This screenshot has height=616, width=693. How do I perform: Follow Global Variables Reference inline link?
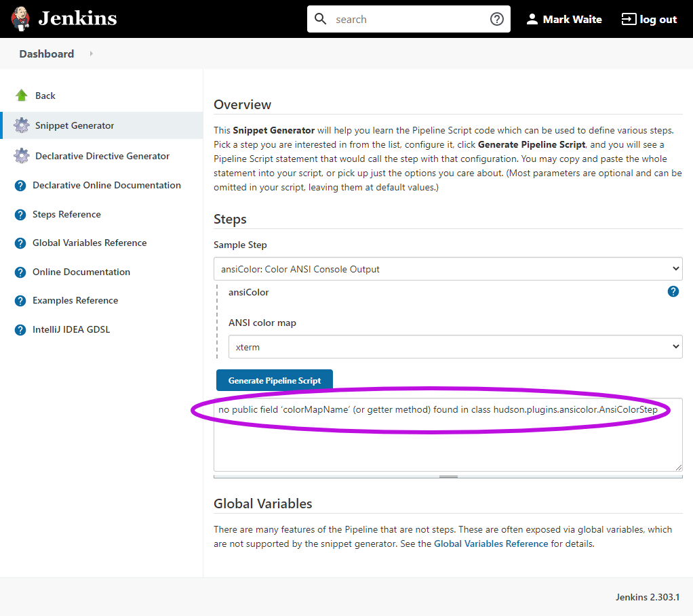point(490,544)
